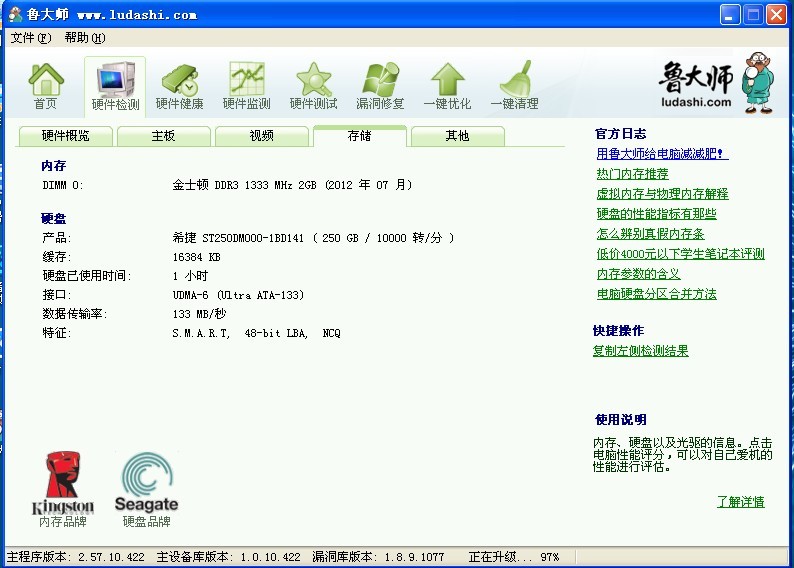Switch to the 主板 tab

point(163,136)
